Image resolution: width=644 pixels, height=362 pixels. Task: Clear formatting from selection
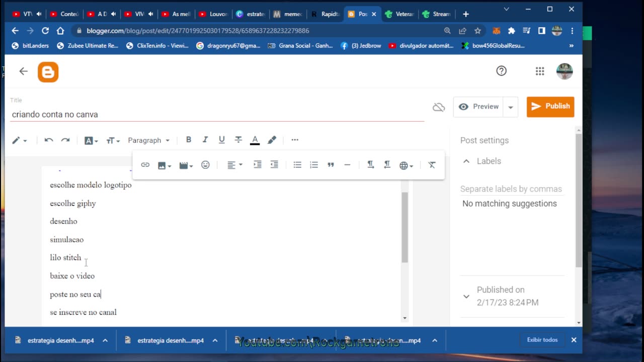432,165
